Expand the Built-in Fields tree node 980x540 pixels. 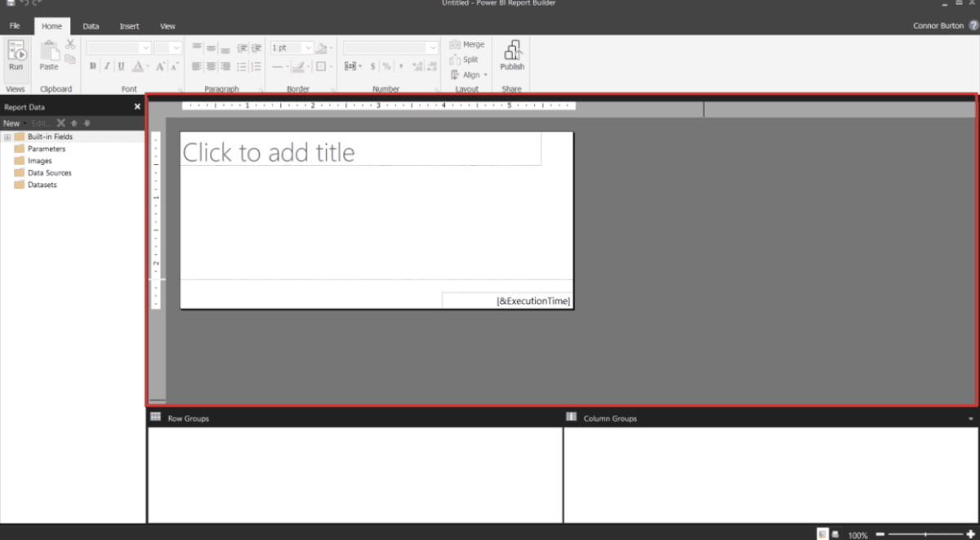7,137
